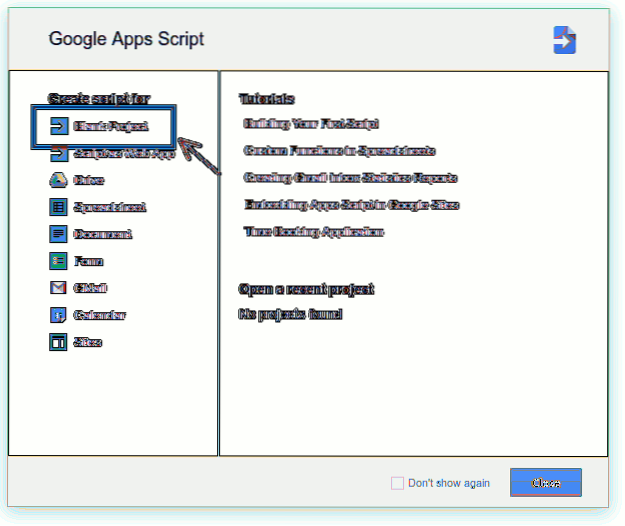Choose the Gmail envelope icon
The width and height of the screenshot is (625, 526).
coord(58,288)
